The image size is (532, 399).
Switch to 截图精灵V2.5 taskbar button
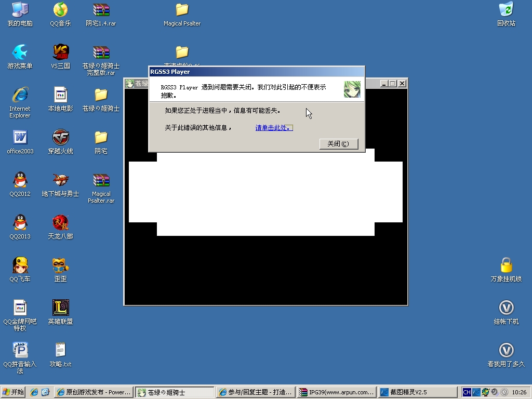click(x=417, y=392)
